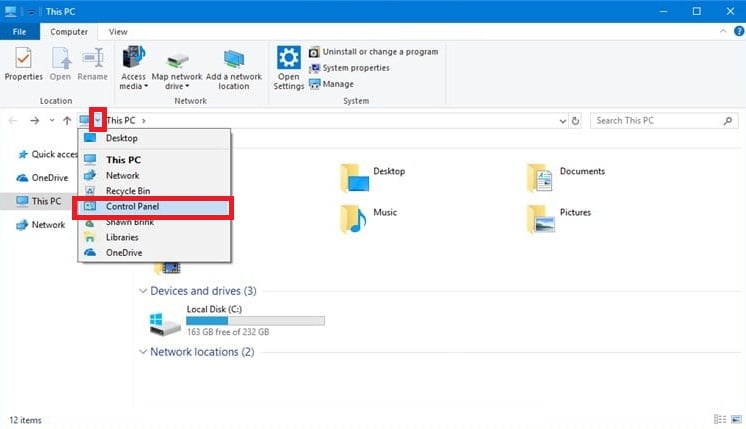Switch to details view icon
Image resolution: width=746 pixels, height=429 pixels.
coord(720,419)
